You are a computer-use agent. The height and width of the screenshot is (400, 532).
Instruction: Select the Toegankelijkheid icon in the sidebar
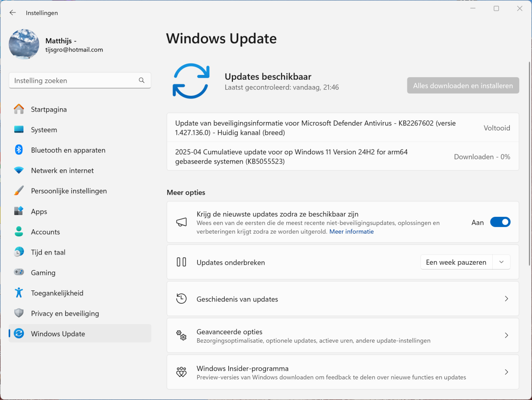(x=19, y=293)
